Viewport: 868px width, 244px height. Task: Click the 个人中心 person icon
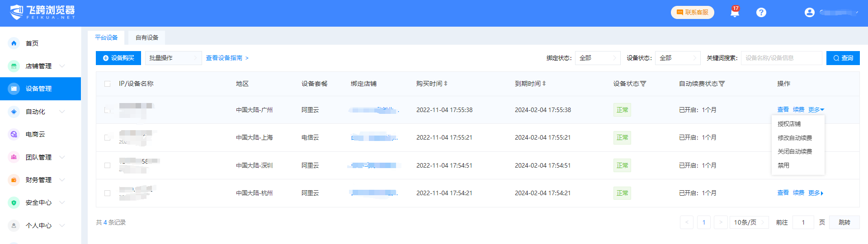pos(14,225)
